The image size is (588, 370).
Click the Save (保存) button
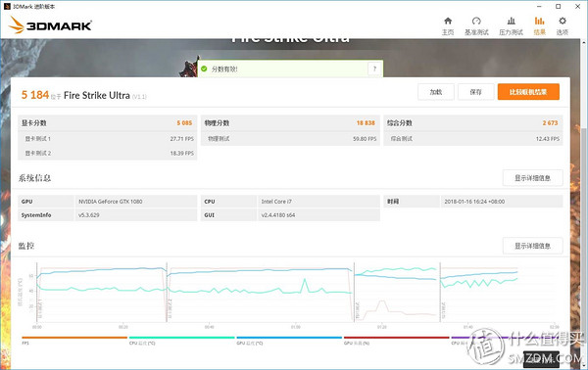tap(475, 92)
